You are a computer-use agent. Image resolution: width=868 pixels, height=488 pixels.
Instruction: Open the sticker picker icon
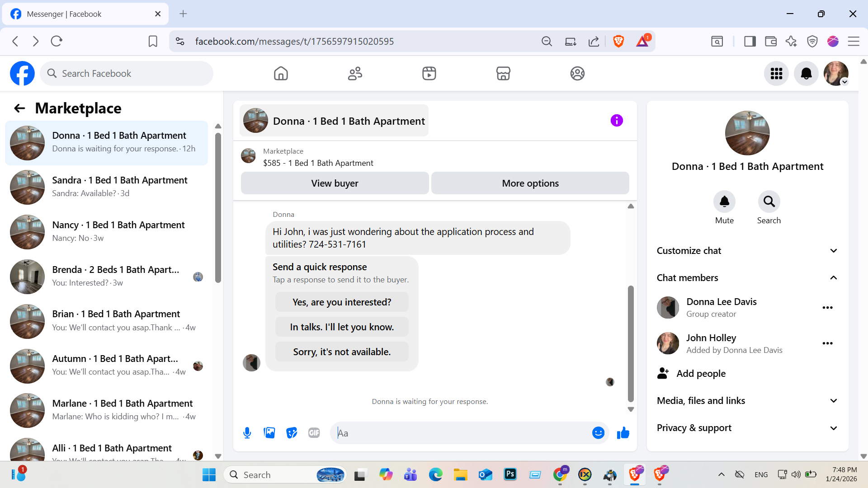(292, 433)
